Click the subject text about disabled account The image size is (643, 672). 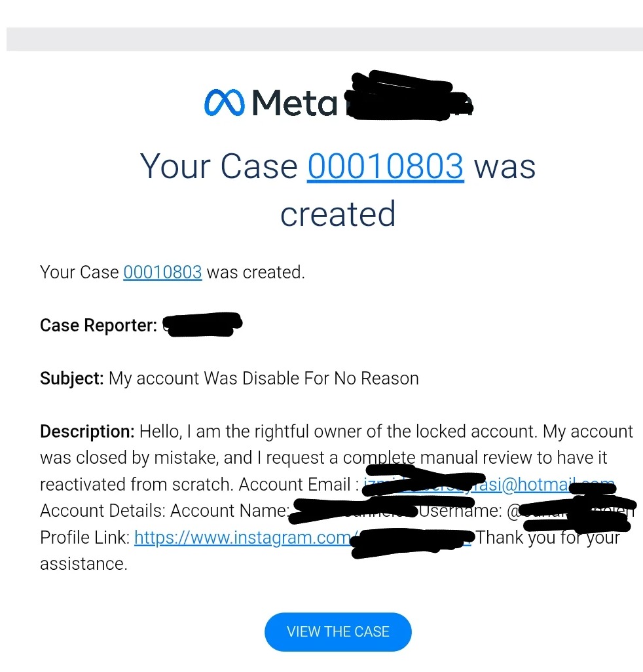click(x=264, y=379)
